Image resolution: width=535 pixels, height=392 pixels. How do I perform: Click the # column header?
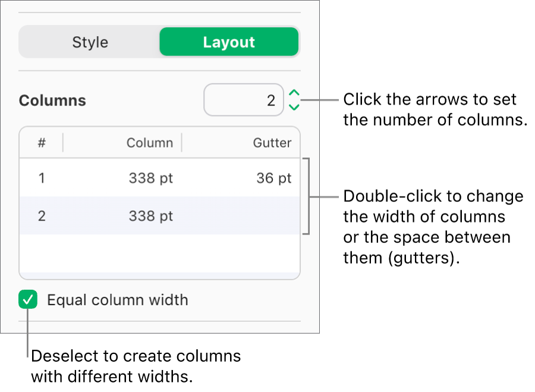coord(40,143)
